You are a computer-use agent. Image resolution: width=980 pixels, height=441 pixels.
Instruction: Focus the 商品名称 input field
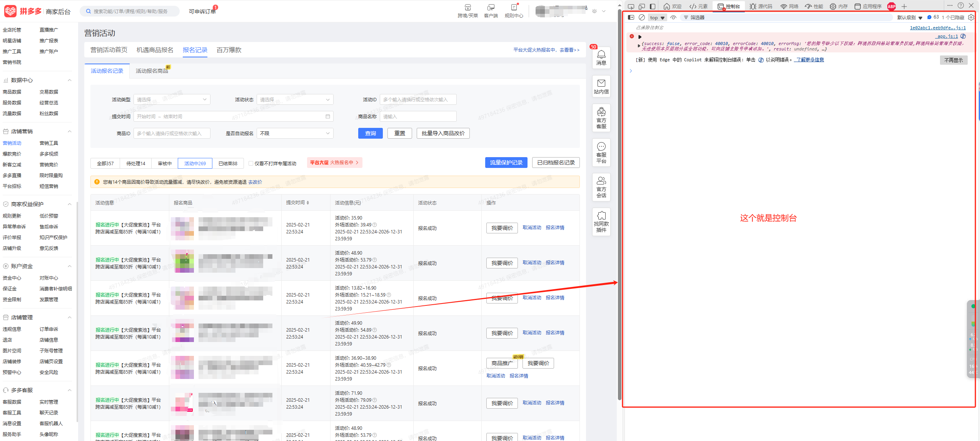pyautogui.click(x=418, y=116)
